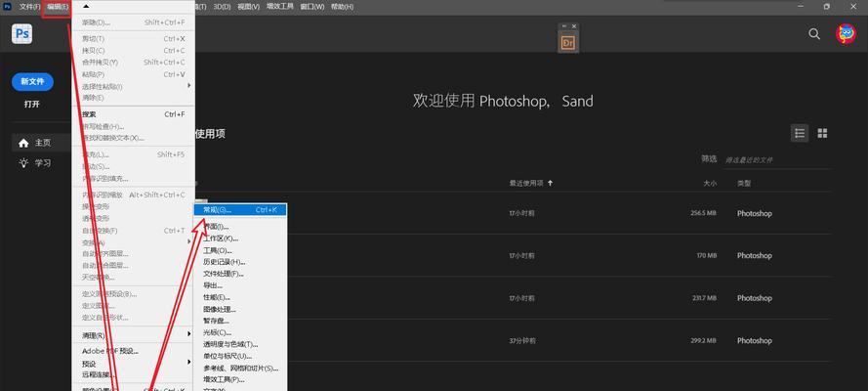Choose Adobe PDF 预设... in Edit menu
The width and height of the screenshot is (868, 391).
coord(133,351)
